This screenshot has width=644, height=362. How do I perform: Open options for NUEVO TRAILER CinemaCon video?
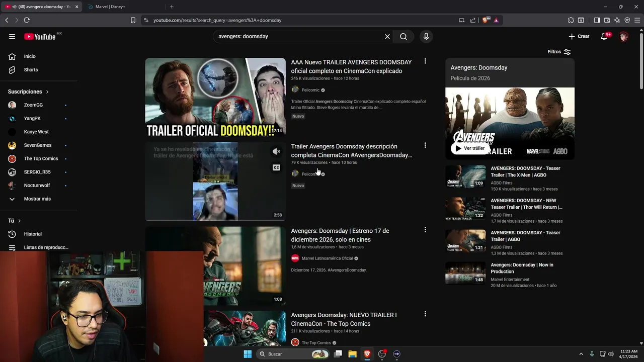coord(425,314)
